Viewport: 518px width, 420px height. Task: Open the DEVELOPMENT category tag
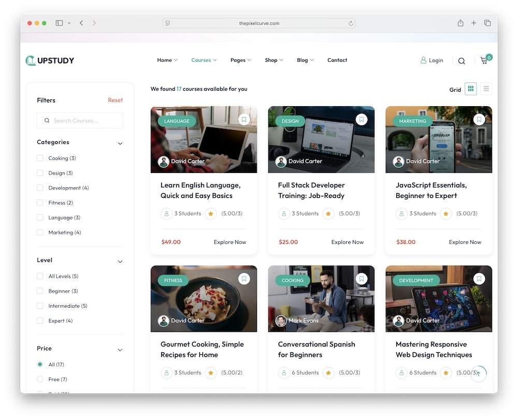(416, 280)
